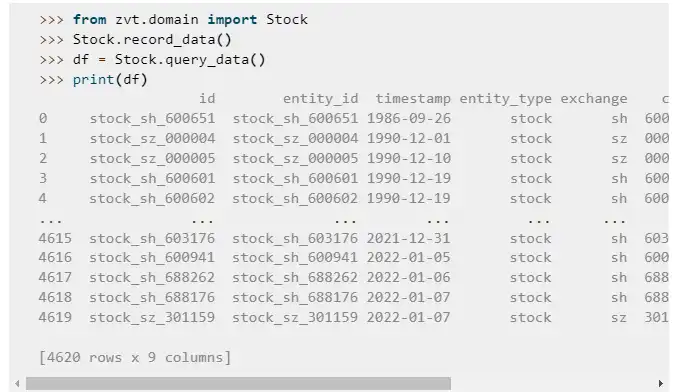The image size is (697, 392).
Task: Click the 'import' keyword in first line
Action: click(232, 20)
